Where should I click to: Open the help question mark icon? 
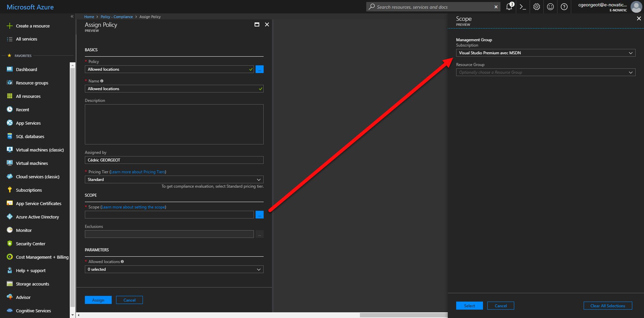(x=564, y=7)
